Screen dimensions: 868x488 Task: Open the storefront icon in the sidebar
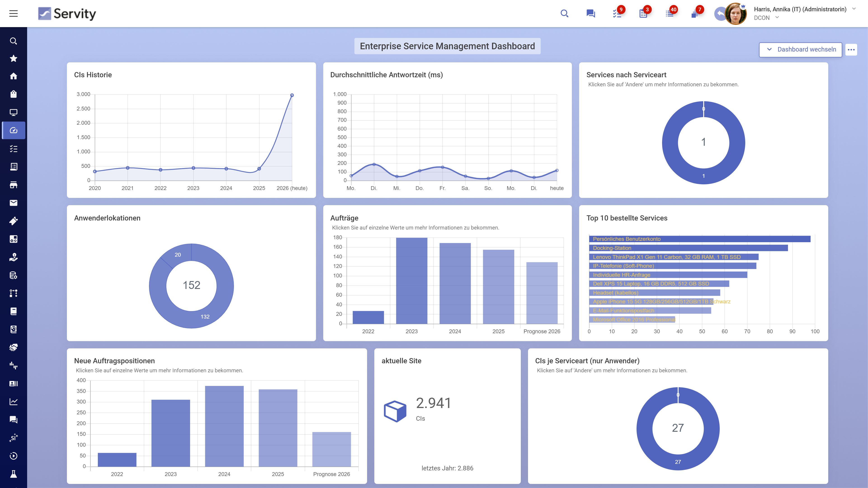point(14,185)
